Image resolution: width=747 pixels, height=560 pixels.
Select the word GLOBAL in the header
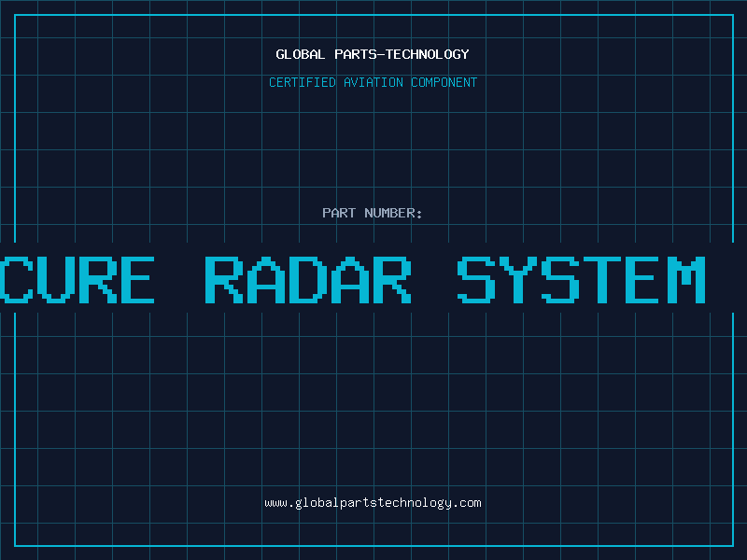pyautogui.click(x=299, y=54)
